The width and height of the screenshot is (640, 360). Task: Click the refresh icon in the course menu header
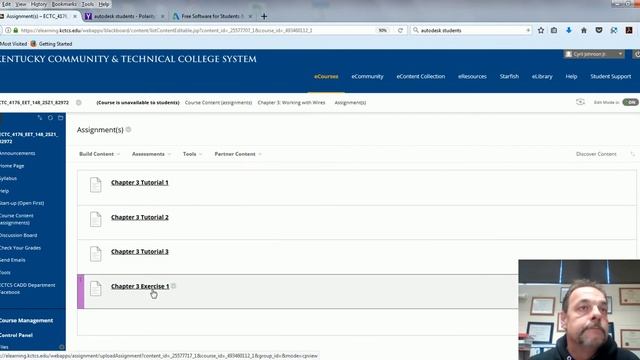coord(50,118)
